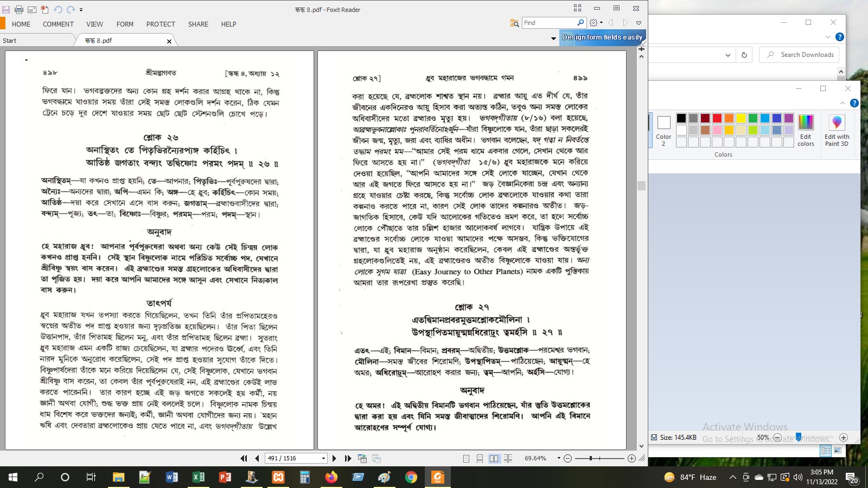Open Google Chrome from the taskbar
Screen dimensions: 868x488
[x=411, y=477]
